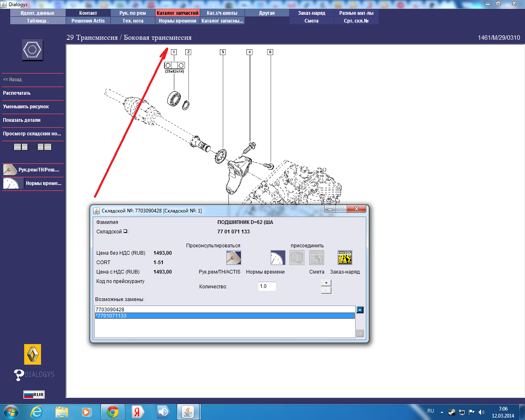
Task: Click the hexagon nut logo icon
Action: tap(32, 50)
